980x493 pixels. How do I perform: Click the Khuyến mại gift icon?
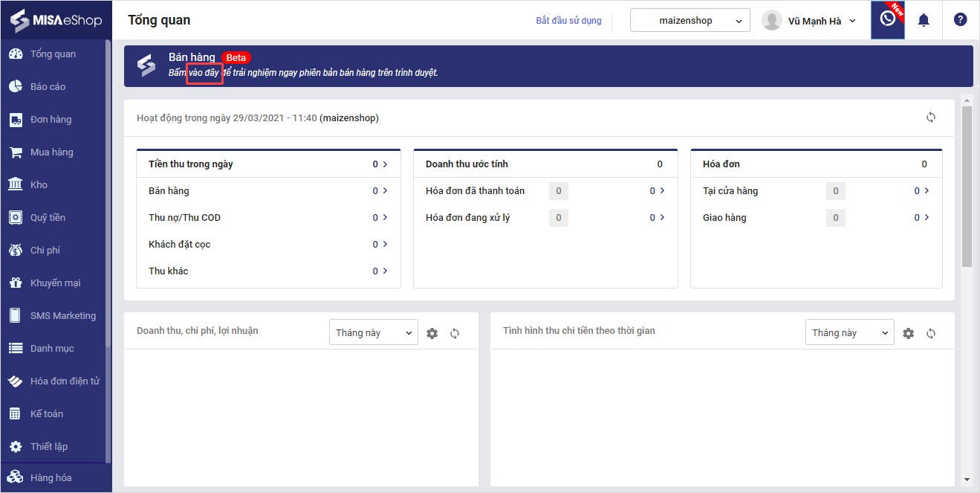click(16, 283)
